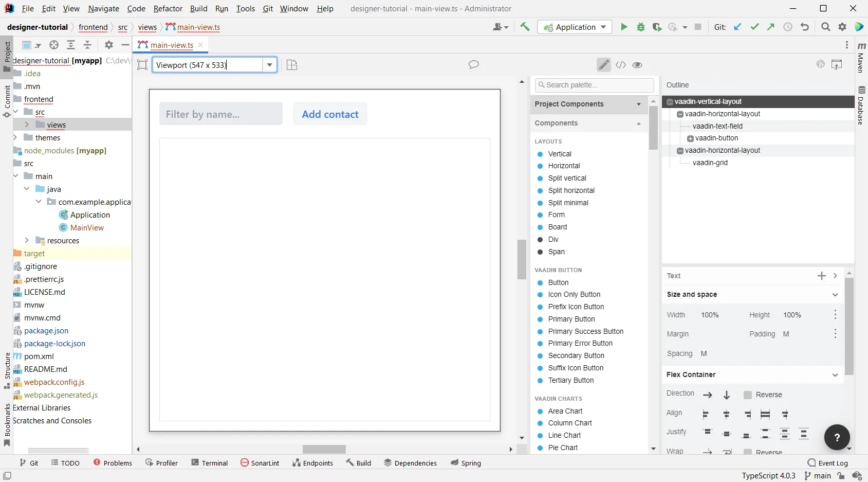Run the application with the green play icon
Viewport: 868px width, 482px height.
[624, 27]
